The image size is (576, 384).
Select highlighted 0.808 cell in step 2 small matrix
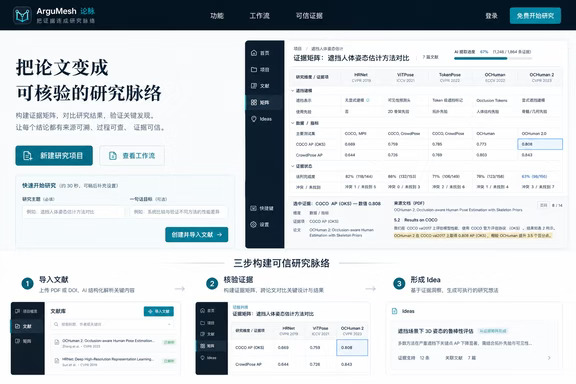pos(352,347)
